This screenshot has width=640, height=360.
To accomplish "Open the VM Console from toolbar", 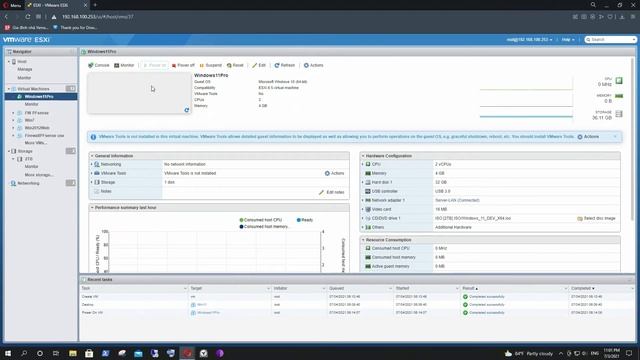I will [x=99, y=65].
